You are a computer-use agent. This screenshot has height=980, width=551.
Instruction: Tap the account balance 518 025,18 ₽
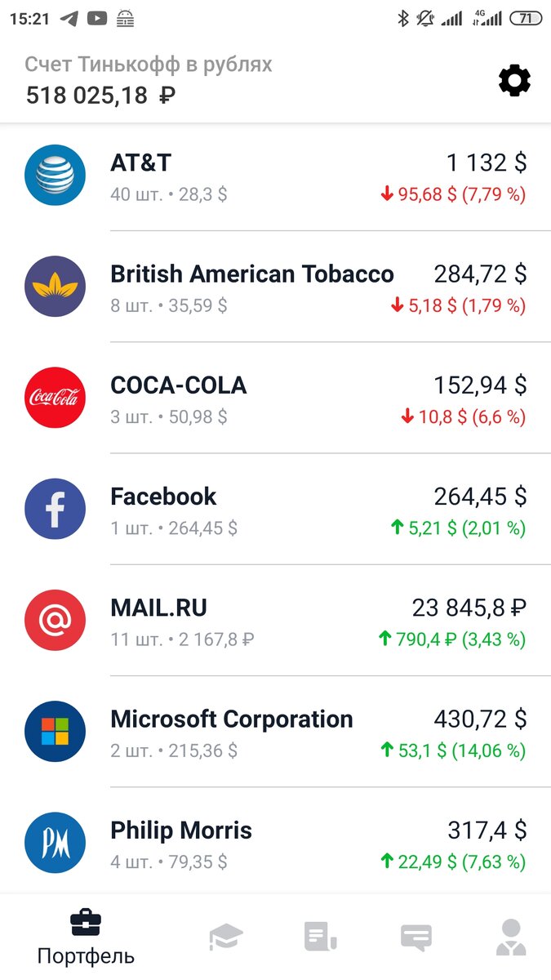pos(100,96)
